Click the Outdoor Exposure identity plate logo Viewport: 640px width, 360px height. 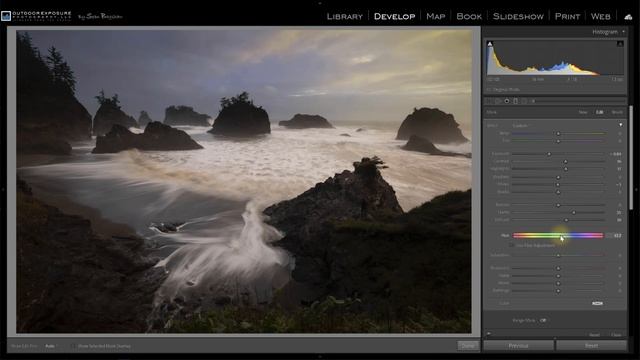pyautogui.click(x=36, y=16)
